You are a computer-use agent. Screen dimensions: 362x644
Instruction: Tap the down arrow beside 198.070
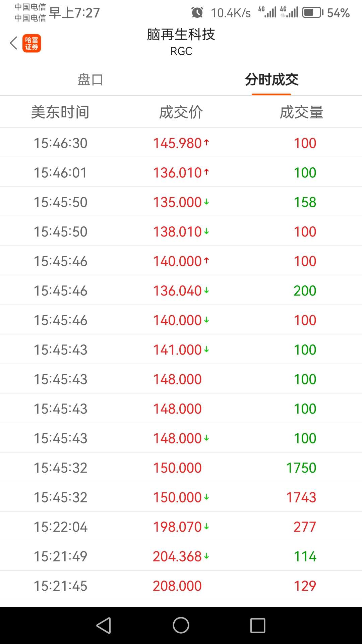[x=206, y=527]
